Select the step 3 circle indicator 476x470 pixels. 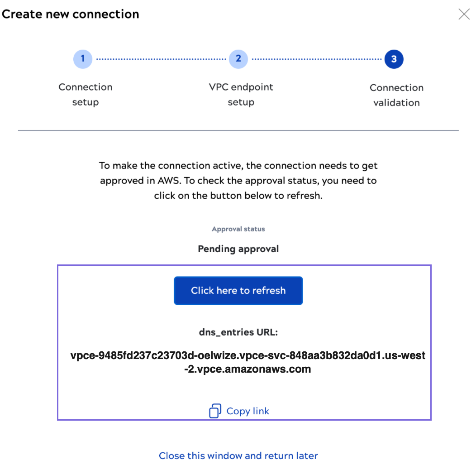coord(394,59)
